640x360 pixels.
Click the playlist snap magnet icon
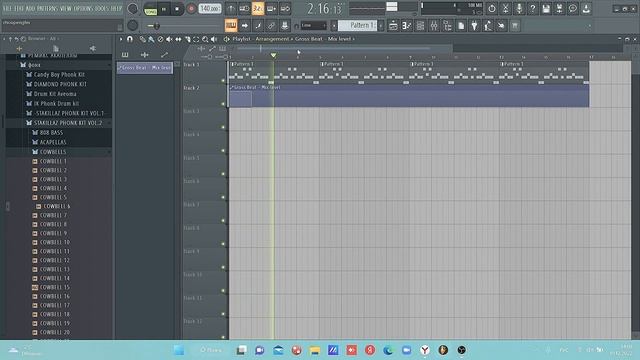point(130,39)
